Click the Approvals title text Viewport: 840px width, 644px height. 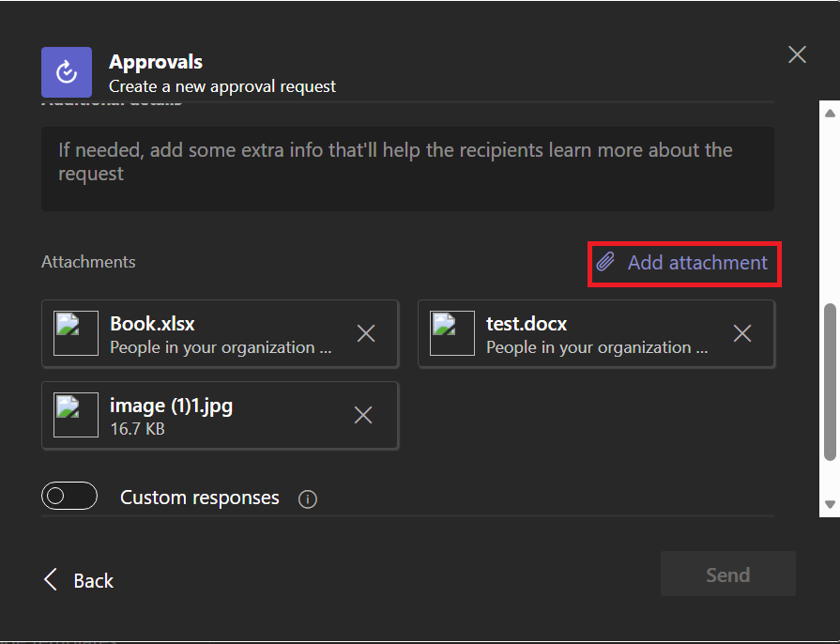tap(156, 62)
